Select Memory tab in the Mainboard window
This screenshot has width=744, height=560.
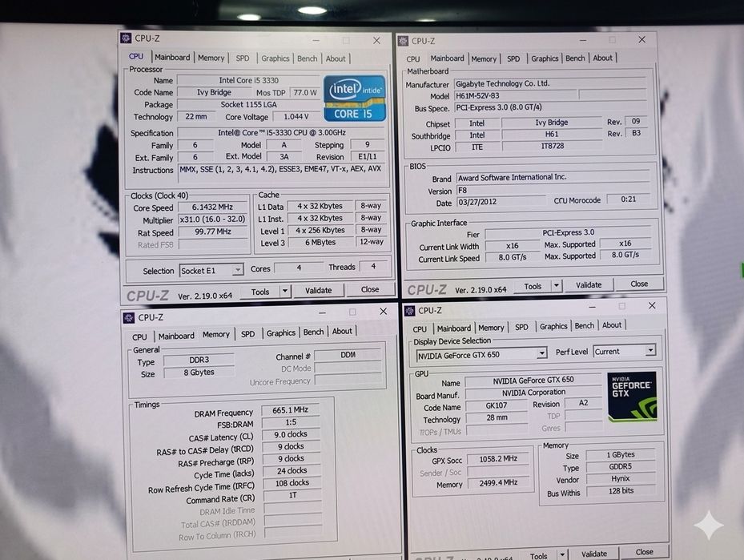coord(484,58)
